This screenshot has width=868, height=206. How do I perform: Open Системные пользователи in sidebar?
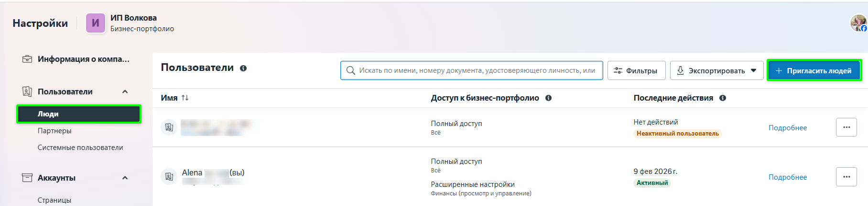click(x=80, y=148)
